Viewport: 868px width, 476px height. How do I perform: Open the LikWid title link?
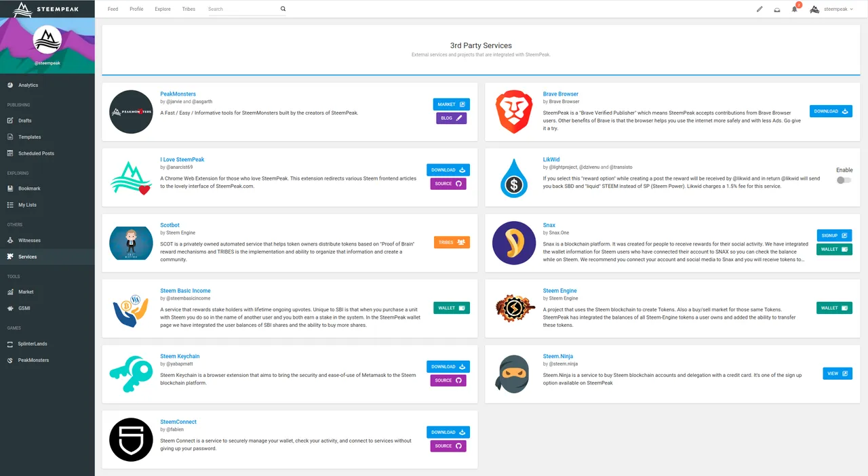551,160
